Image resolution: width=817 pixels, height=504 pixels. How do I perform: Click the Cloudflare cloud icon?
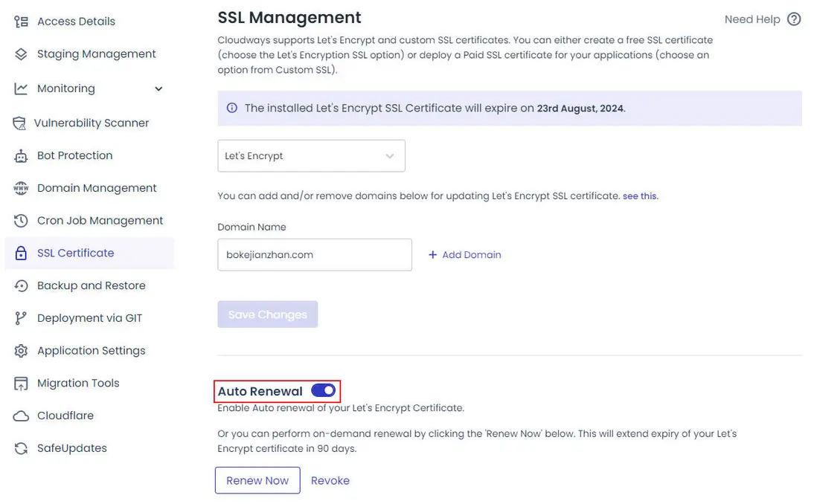[21, 416]
